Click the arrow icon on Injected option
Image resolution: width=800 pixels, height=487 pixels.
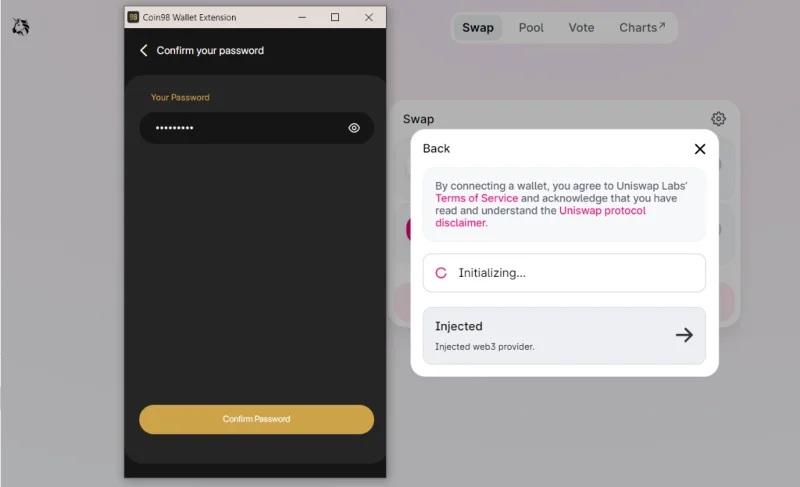[x=684, y=335]
